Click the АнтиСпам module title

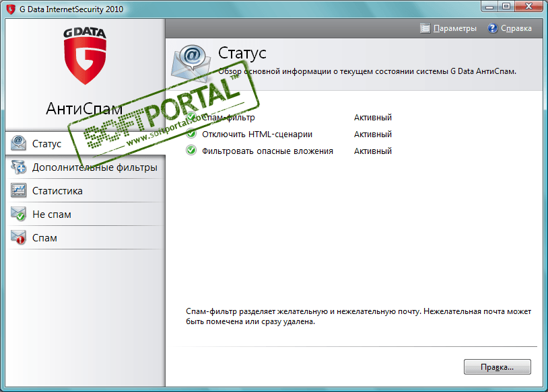point(84,108)
